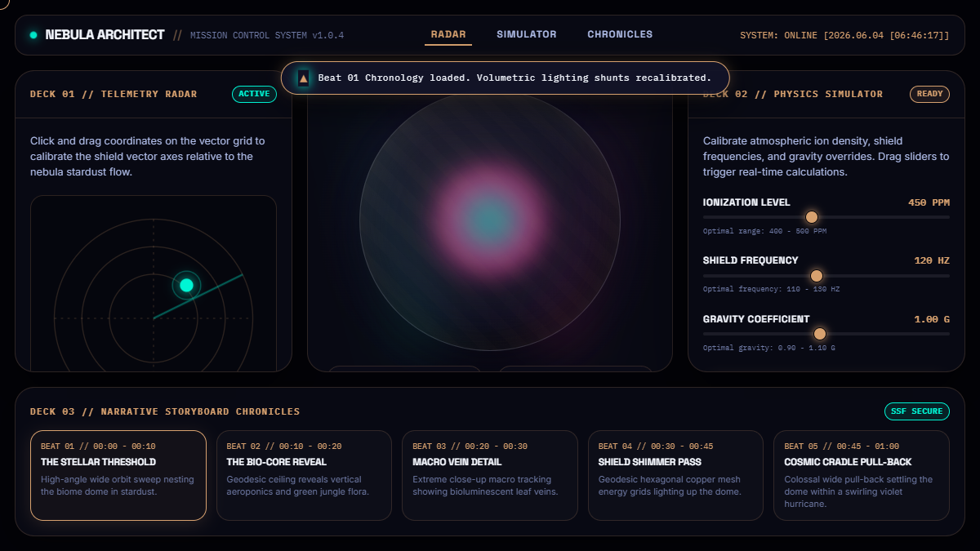980x551 pixels.
Task: Adjust the Ionization Level slider handle
Action: [x=811, y=217]
